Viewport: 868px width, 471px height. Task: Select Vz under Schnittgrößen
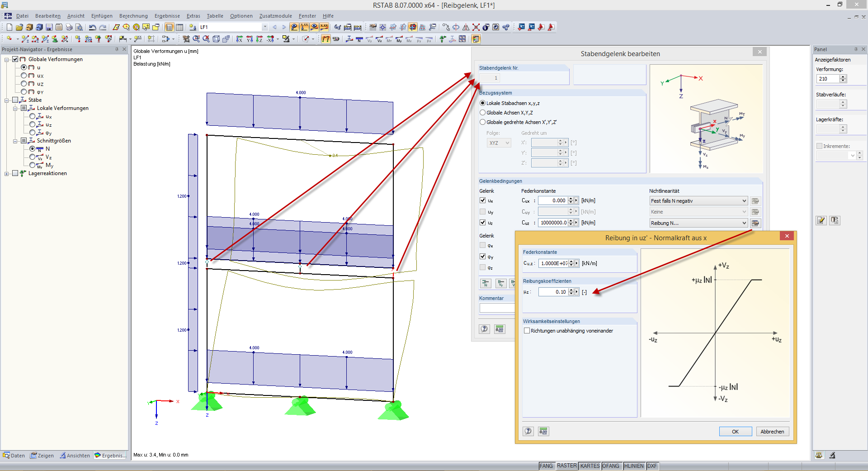pyautogui.click(x=33, y=157)
